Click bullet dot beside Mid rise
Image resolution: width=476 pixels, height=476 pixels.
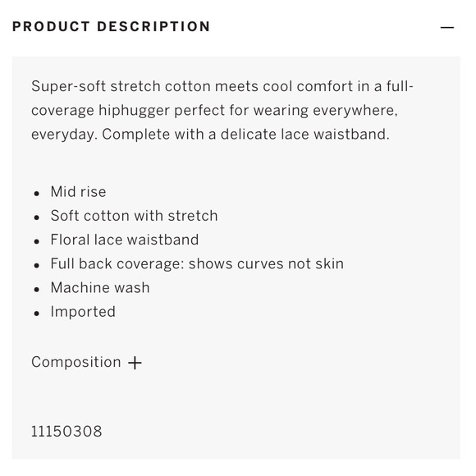click(x=37, y=194)
